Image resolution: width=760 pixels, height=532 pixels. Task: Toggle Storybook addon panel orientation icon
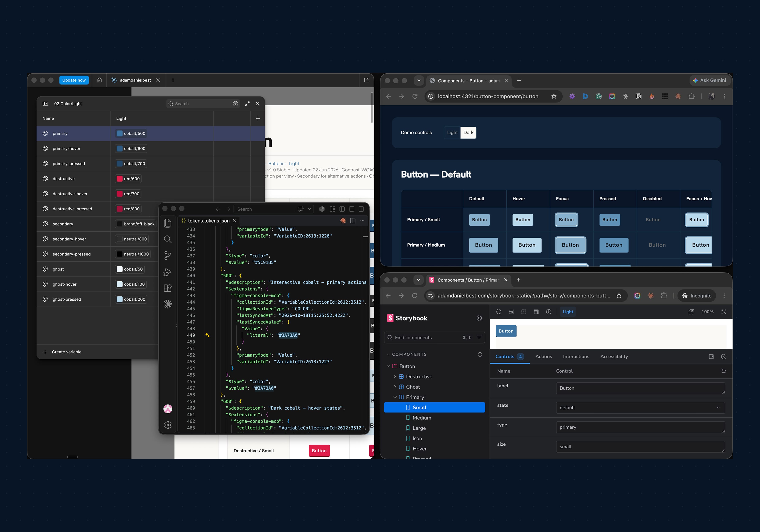(711, 357)
